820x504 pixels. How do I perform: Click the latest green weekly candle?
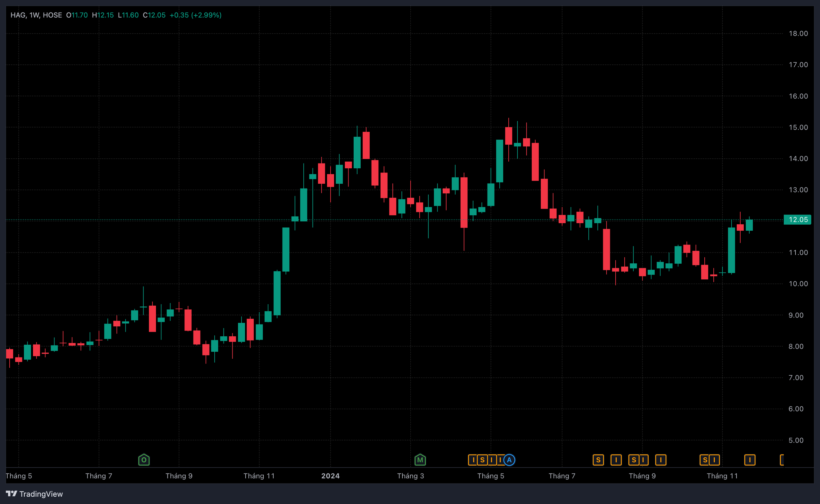[749, 225]
